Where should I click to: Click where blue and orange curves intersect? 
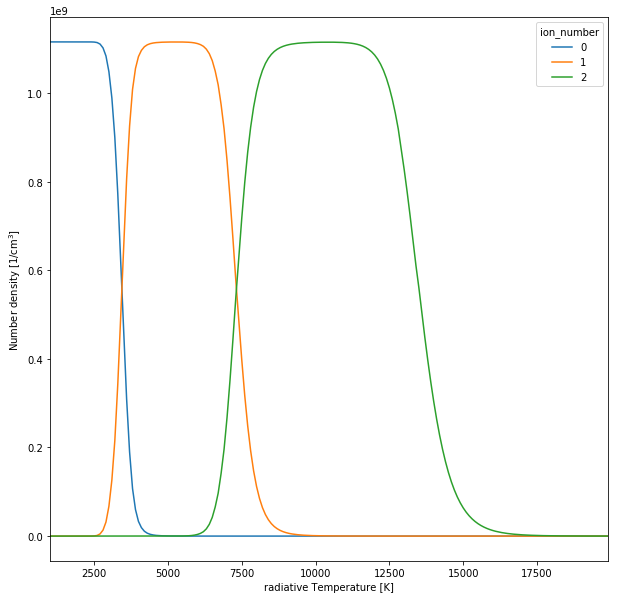122,289
